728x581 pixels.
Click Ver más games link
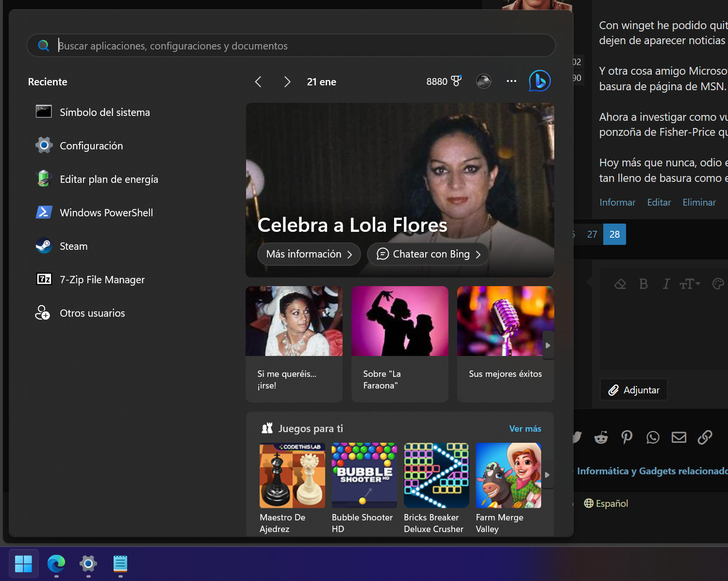coord(525,429)
